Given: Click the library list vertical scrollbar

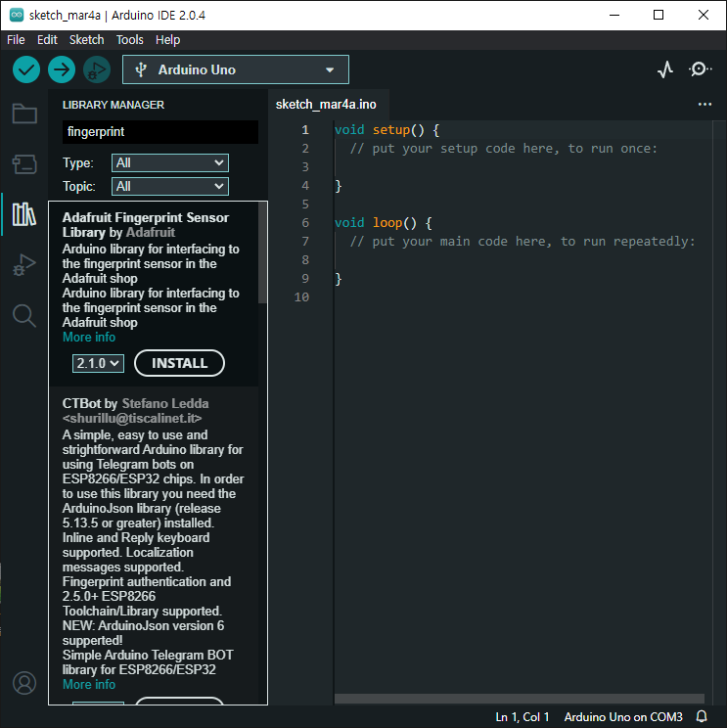Looking at the screenshot, I should [x=262, y=252].
